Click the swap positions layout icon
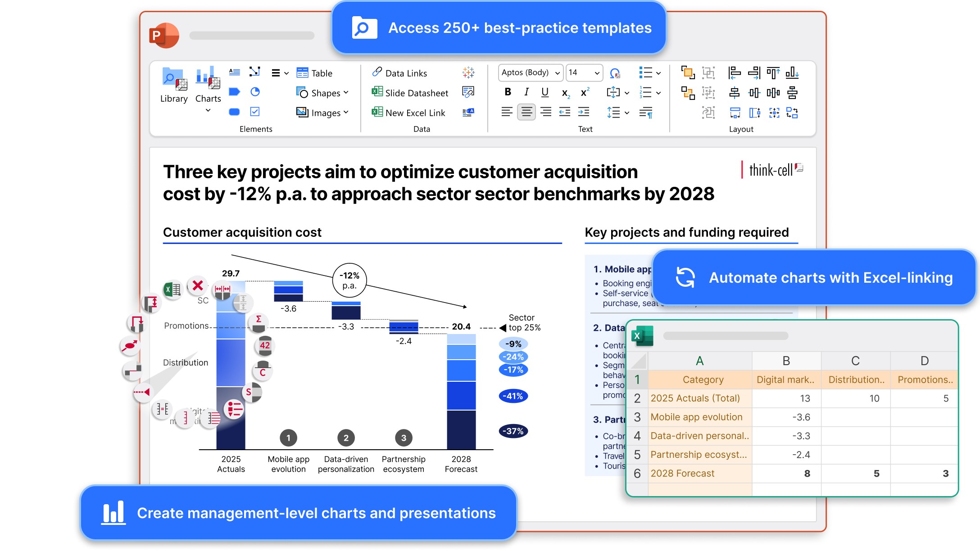 [792, 113]
